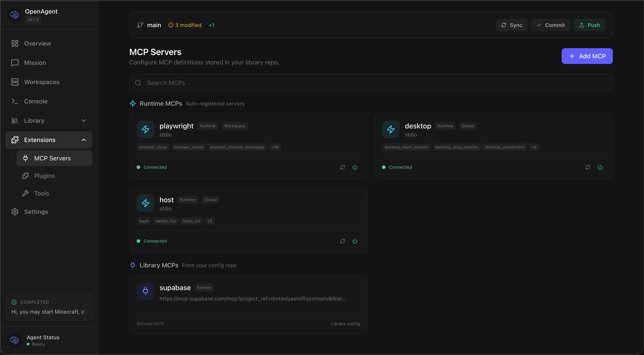644x355 pixels.
Task: Click the Push button
Action: tap(589, 25)
